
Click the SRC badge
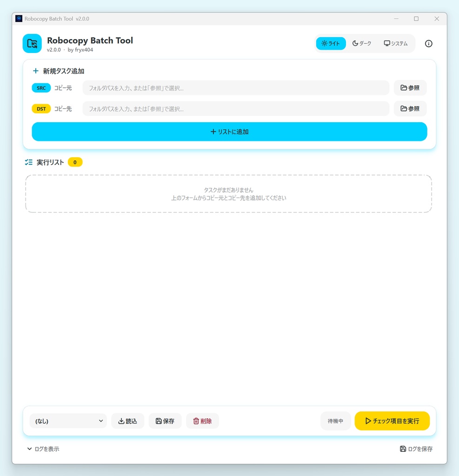click(41, 88)
